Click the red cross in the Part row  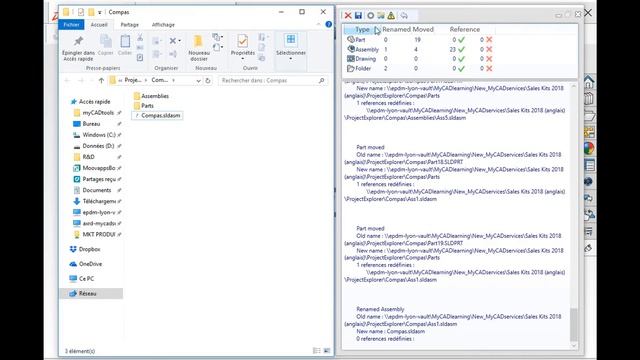coord(489,40)
